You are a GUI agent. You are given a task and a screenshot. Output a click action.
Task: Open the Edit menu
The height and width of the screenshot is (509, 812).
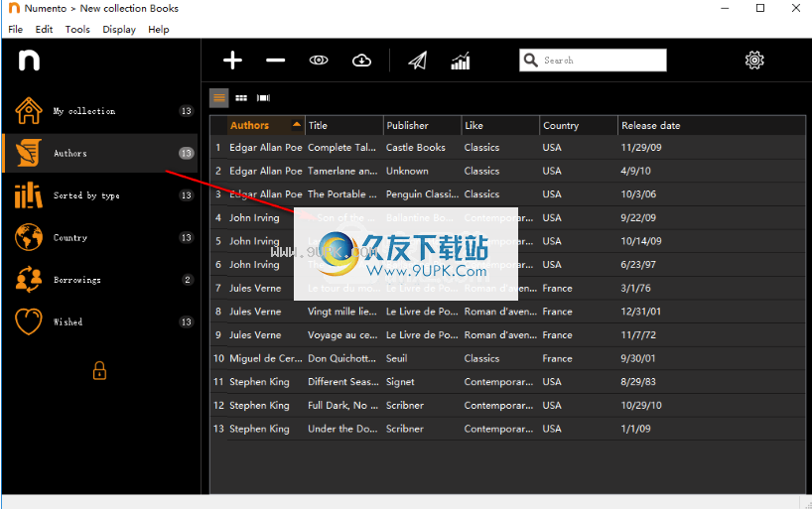44,30
